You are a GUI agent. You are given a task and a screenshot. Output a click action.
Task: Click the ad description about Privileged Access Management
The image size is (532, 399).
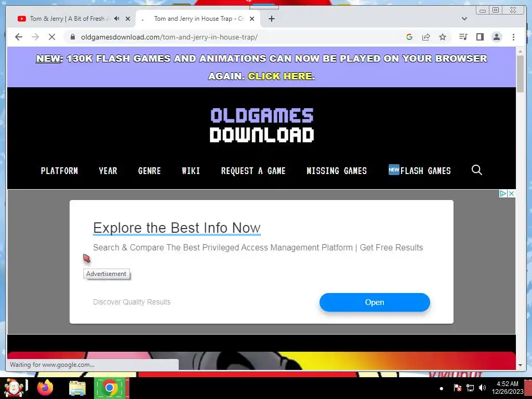pos(258,248)
